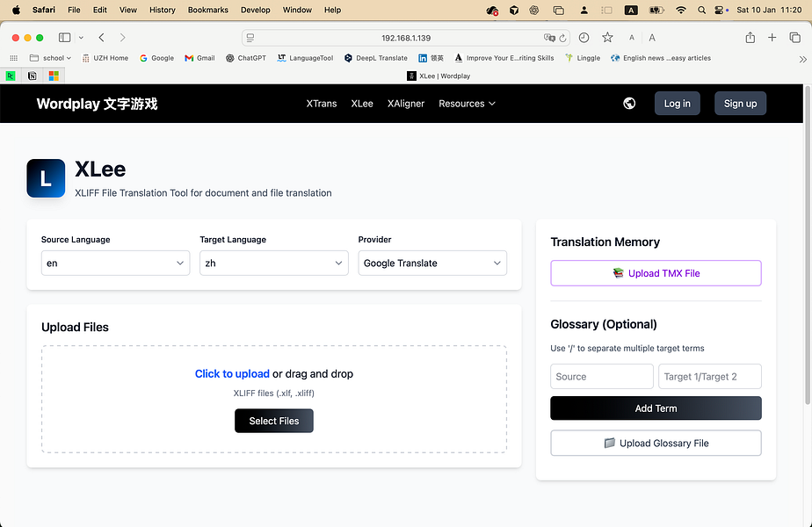Viewport: 812px width, 527px height.
Task: Click the Upload TMX File button
Action: [x=656, y=273]
